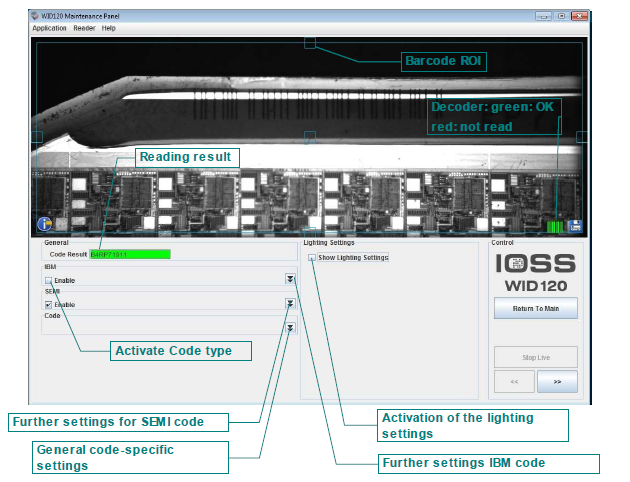Click the Stop Live button

coord(536,357)
